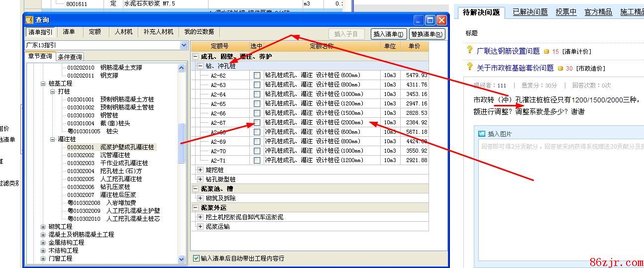Switch to the 定额 tab

pos(95,32)
